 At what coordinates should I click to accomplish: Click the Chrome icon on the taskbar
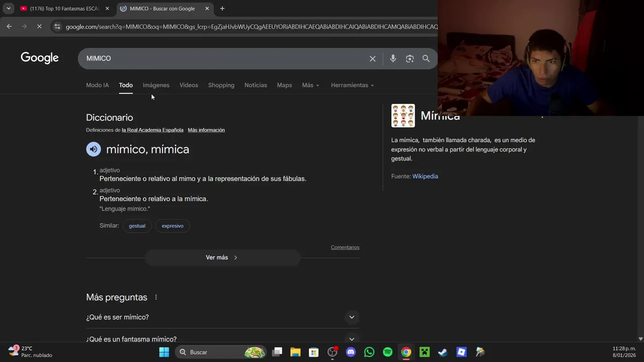tap(406, 352)
